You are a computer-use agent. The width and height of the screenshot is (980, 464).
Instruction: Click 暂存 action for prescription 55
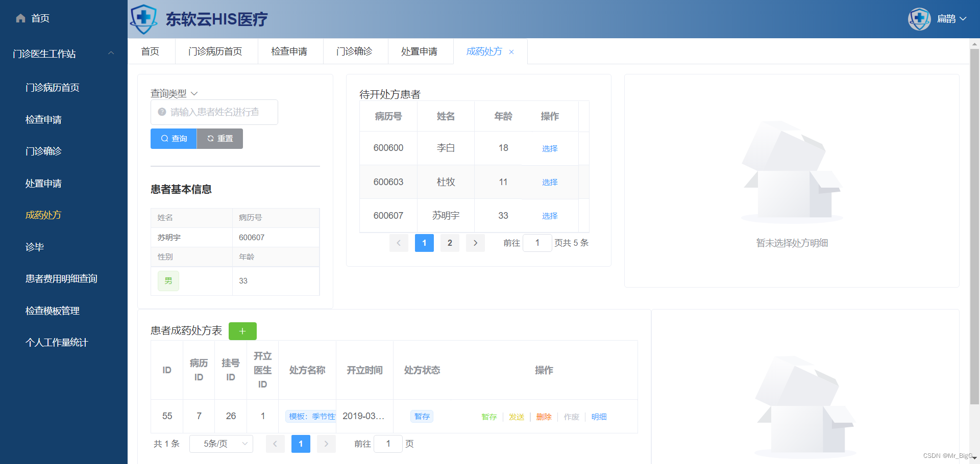point(489,417)
